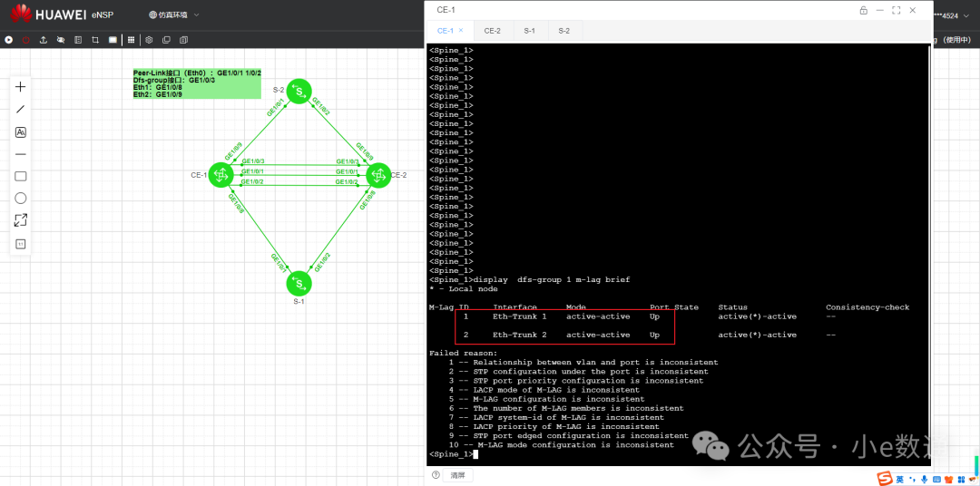Select the rectangle shape tool

tap(21, 176)
